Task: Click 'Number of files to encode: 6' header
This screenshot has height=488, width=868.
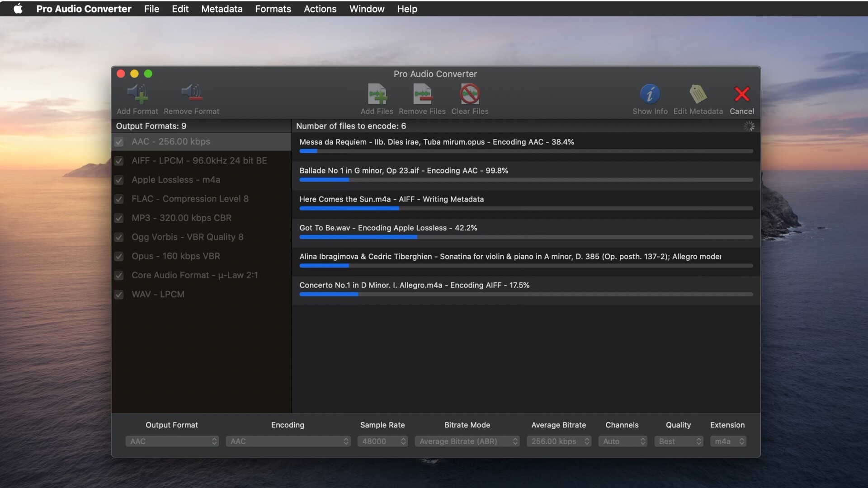Action: tap(351, 126)
